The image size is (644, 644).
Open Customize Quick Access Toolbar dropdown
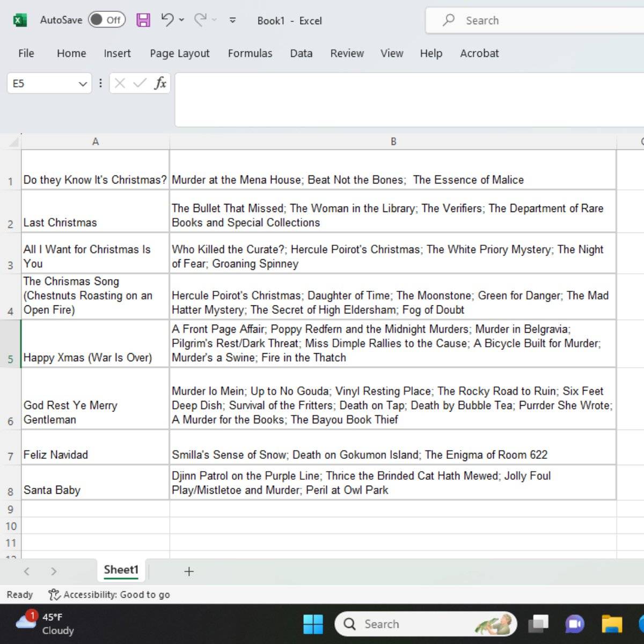pyautogui.click(x=233, y=20)
